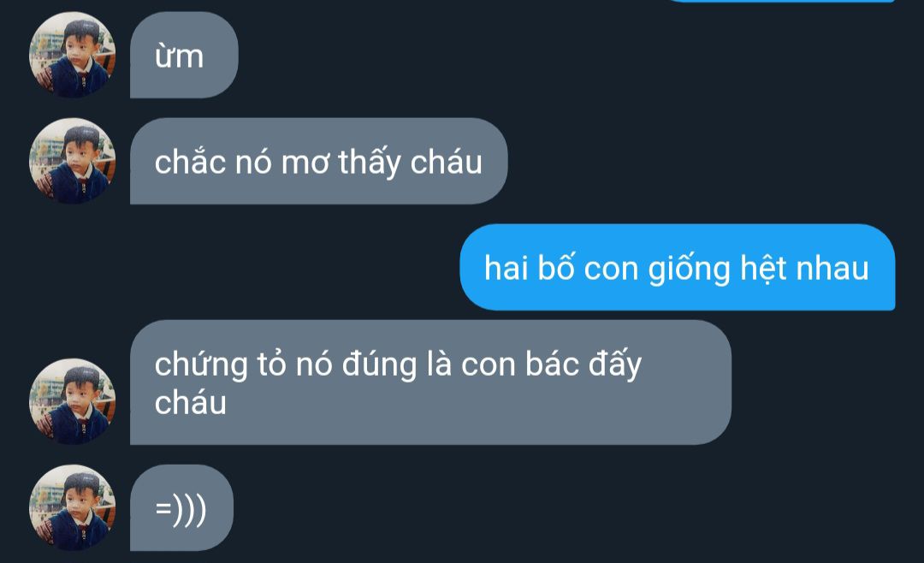Select the "ừm" message bubble

[184, 55]
